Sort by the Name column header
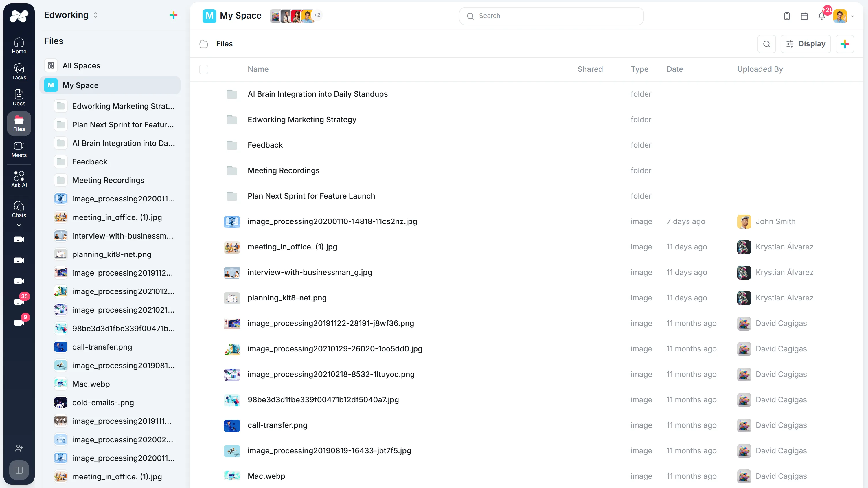The image size is (868, 488). coord(258,69)
